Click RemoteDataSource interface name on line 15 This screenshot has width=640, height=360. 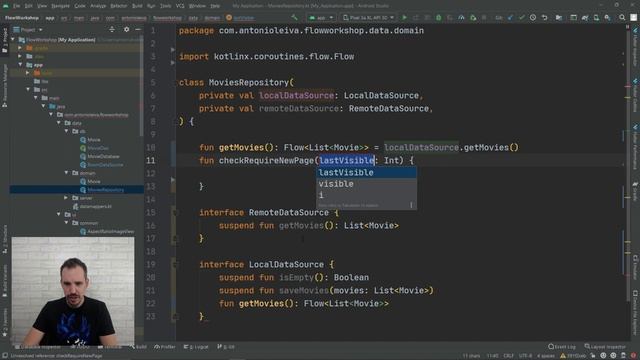[289, 212]
